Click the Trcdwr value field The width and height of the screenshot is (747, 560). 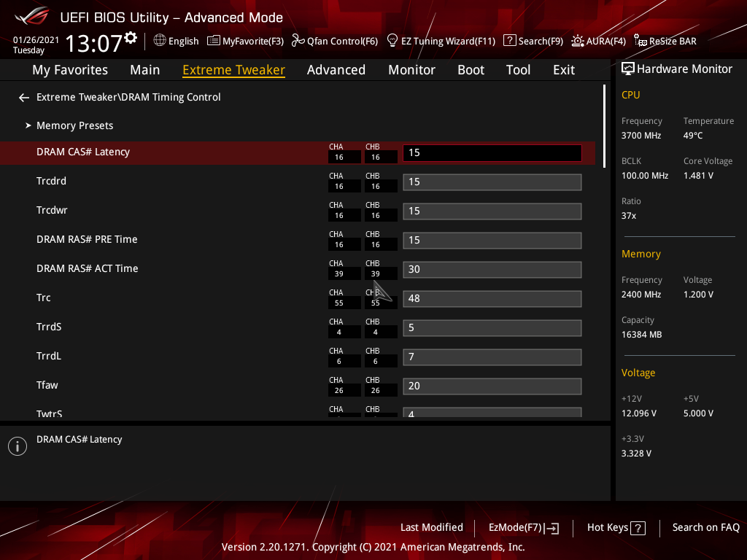point(492,211)
